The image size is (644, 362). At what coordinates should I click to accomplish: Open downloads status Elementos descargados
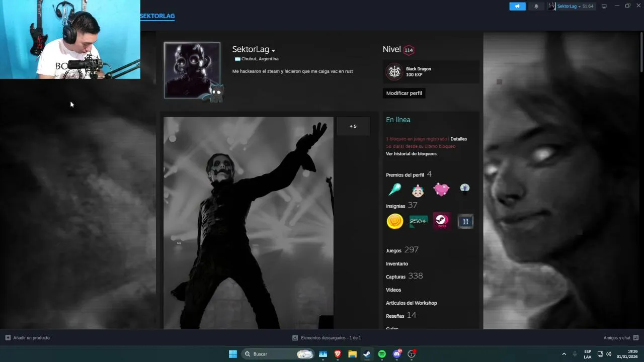click(x=327, y=338)
